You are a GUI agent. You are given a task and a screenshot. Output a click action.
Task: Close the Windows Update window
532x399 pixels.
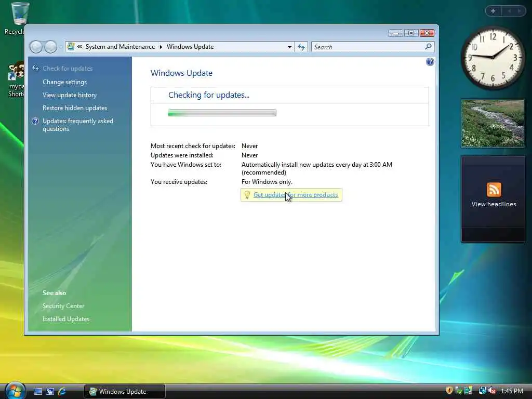click(x=427, y=33)
